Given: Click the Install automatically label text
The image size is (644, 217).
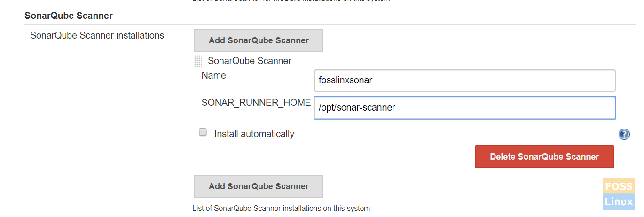Looking at the screenshot, I should coord(254,134).
